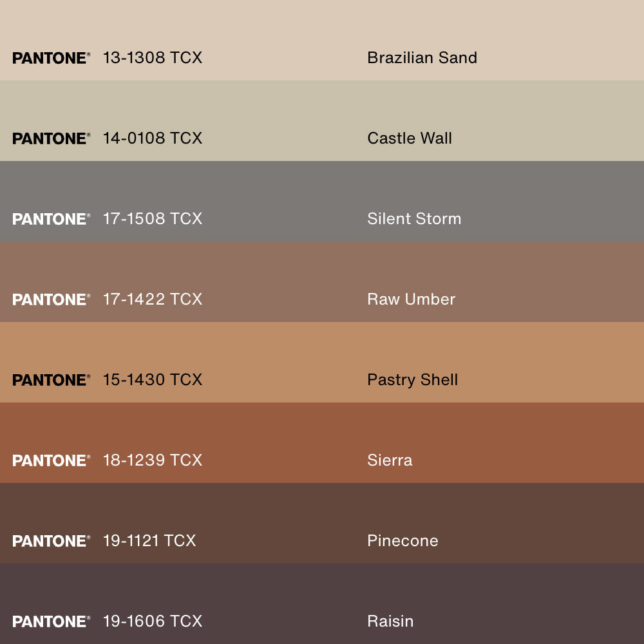The height and width of the screenshot is (644, 644).
Task: Click the PANTONE logo next to 17-1422 TCX
Action: pyautogui.click(x=51, y=299)
